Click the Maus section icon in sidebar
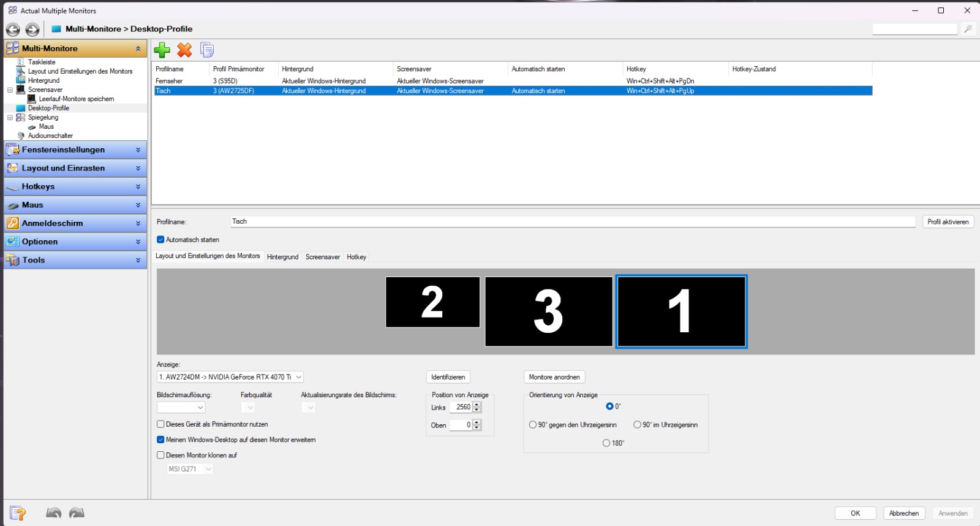 13,205
